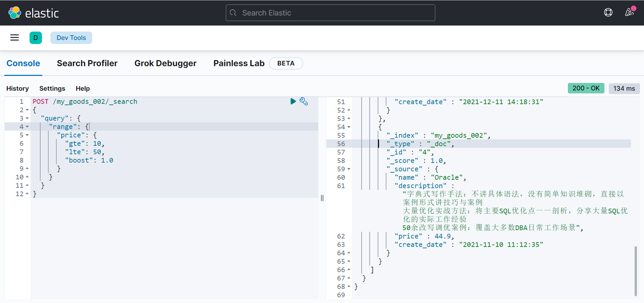This screenshot has height=303, width=644.
Task: Collapse the query fold at line 3
Action: [x=27, y=118]
